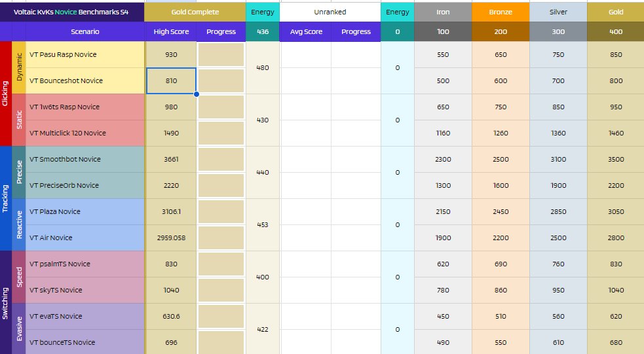Select the Iron energy header value 100
644x354 pixels.
[443, 31]
